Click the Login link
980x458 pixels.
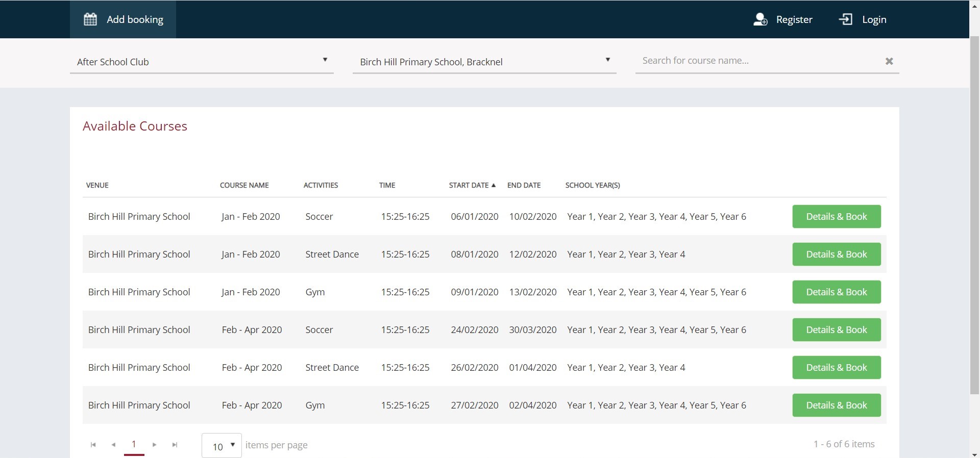click(x=874, y=19)
